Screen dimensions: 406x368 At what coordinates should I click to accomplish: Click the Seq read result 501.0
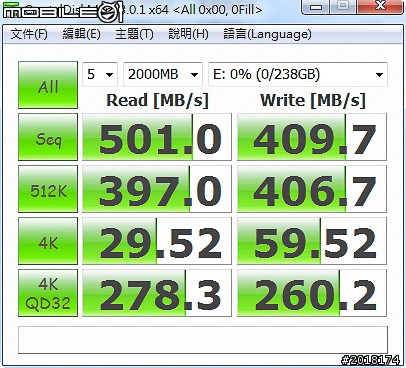coord(157,137)
